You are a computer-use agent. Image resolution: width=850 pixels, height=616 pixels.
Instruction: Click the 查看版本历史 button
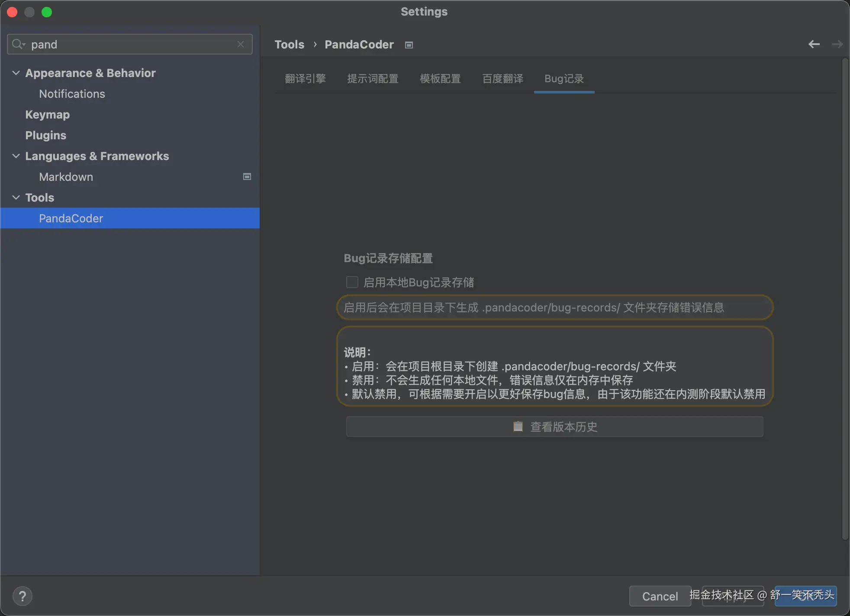tap(554, 427)
